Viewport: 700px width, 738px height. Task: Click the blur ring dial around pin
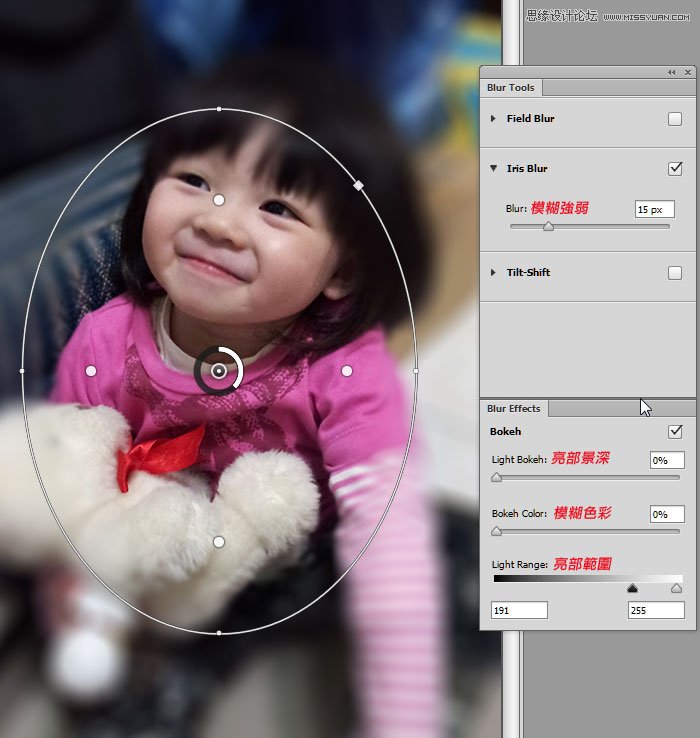[x=219, y=371]
